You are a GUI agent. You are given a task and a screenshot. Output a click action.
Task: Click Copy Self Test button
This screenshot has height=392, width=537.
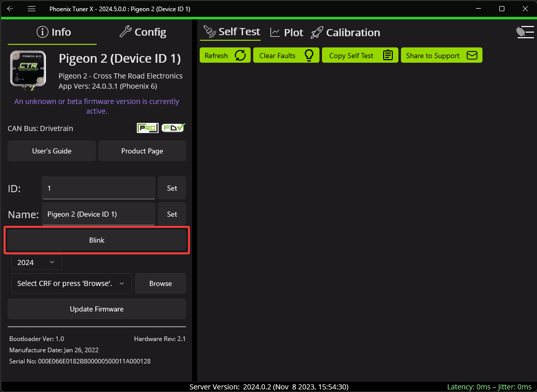tap(360, 55)
